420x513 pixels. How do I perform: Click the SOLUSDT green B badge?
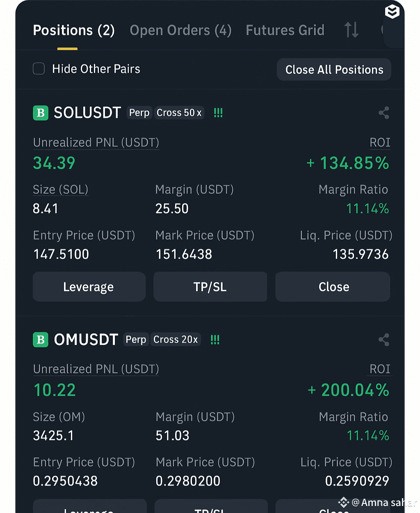tap(41, 113)
